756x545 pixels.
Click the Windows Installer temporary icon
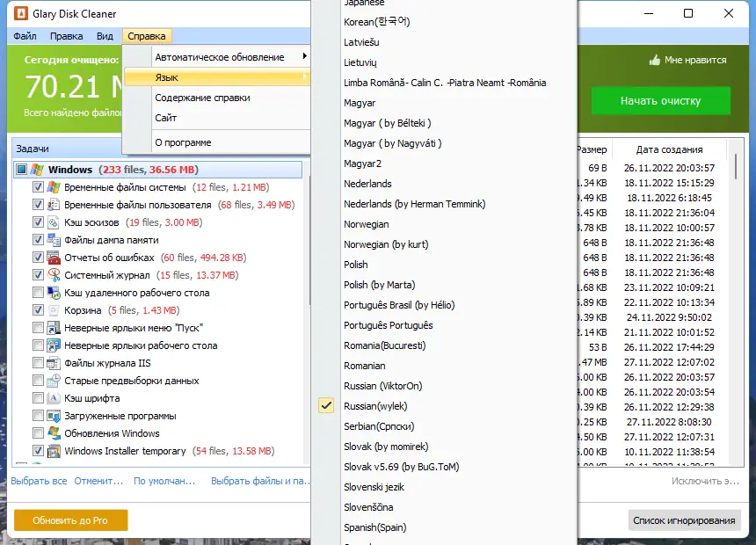pos(54,451)
